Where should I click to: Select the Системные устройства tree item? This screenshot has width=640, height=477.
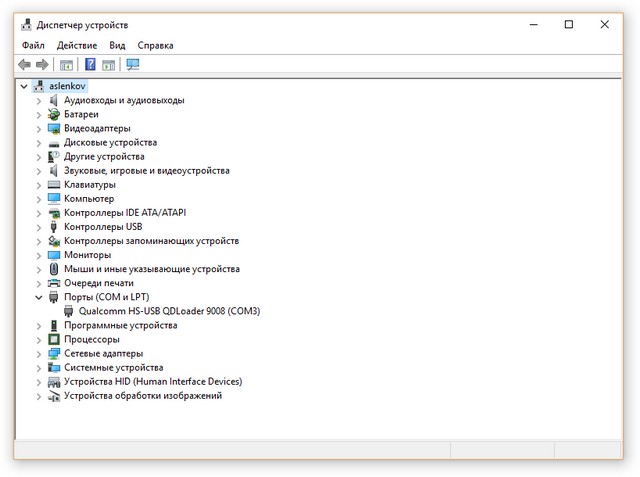coord(113,368)
